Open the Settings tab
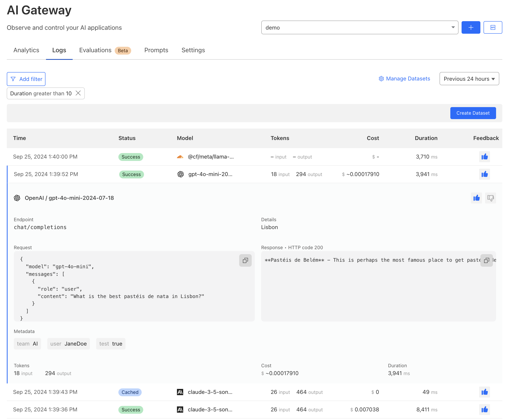Screen dimensions: 506x420 click(x=193, y=50)
